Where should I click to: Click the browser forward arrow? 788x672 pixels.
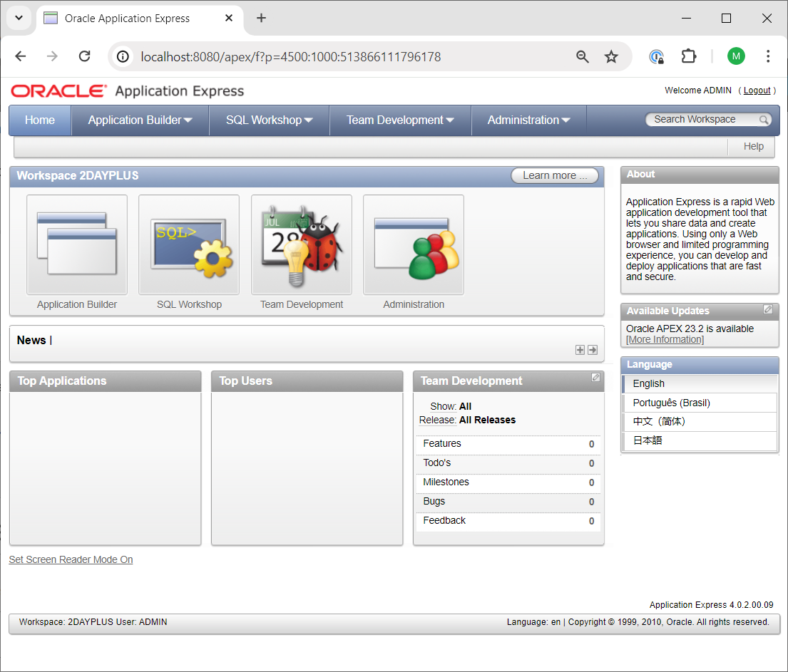pos(52,56)
